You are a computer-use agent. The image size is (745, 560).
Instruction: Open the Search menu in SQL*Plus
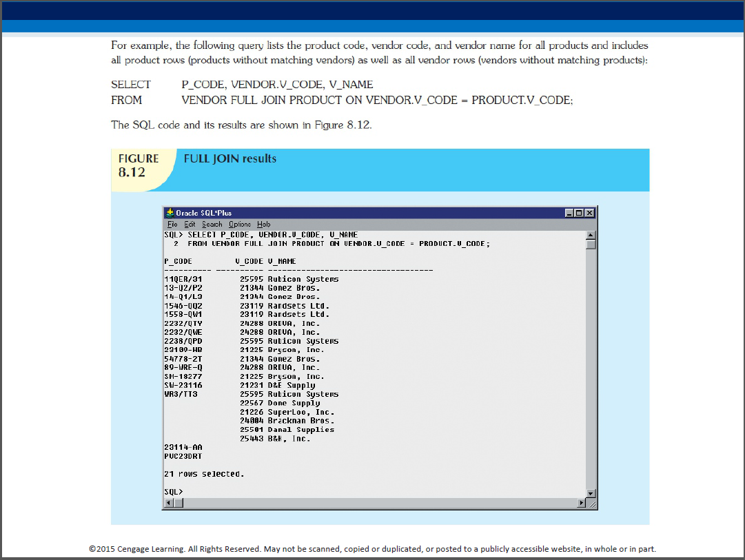pyautogui.click(x=212, y=224)
